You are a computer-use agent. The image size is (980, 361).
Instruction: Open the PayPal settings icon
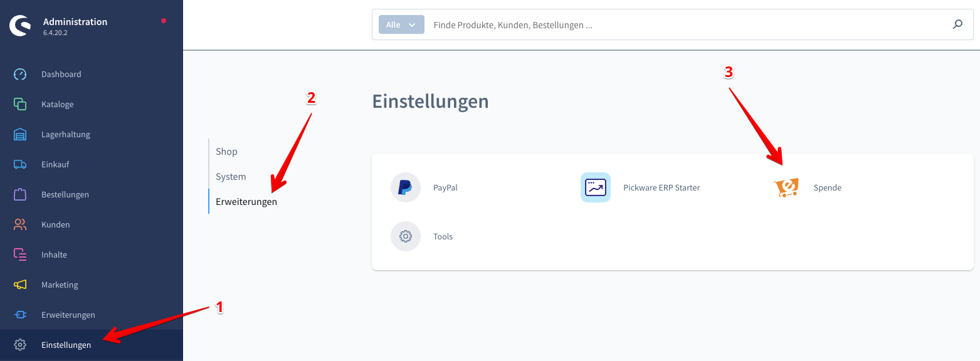tap(405, 187)
